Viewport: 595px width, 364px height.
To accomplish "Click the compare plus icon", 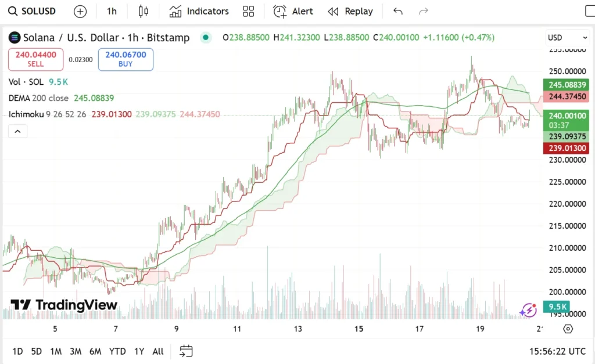I will click(80, 11).
